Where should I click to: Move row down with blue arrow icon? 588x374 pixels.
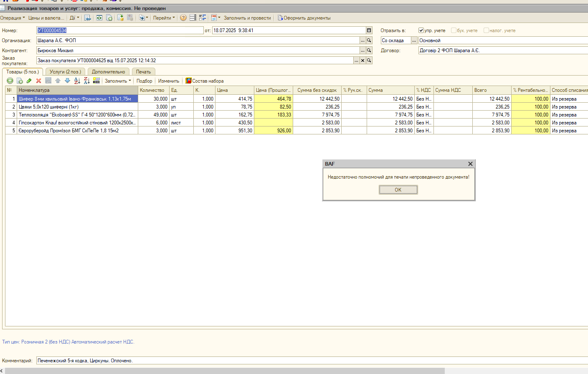pyautogui.click(x=67, y=81)
